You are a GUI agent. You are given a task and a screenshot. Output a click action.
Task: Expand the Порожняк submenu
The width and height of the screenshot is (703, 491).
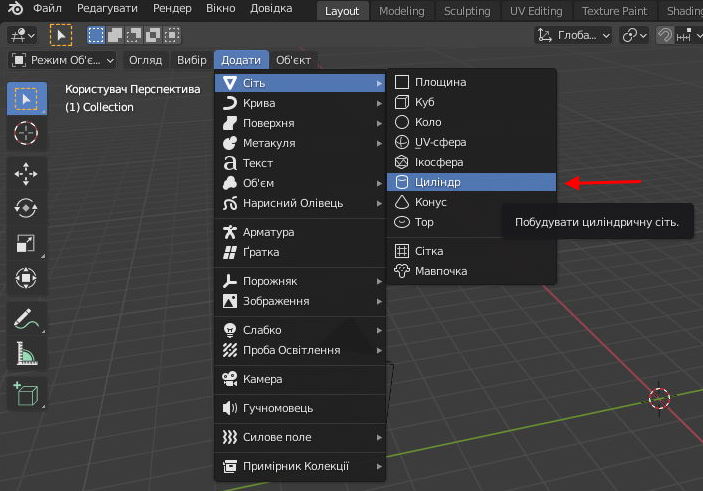click(x=300, y=281)
